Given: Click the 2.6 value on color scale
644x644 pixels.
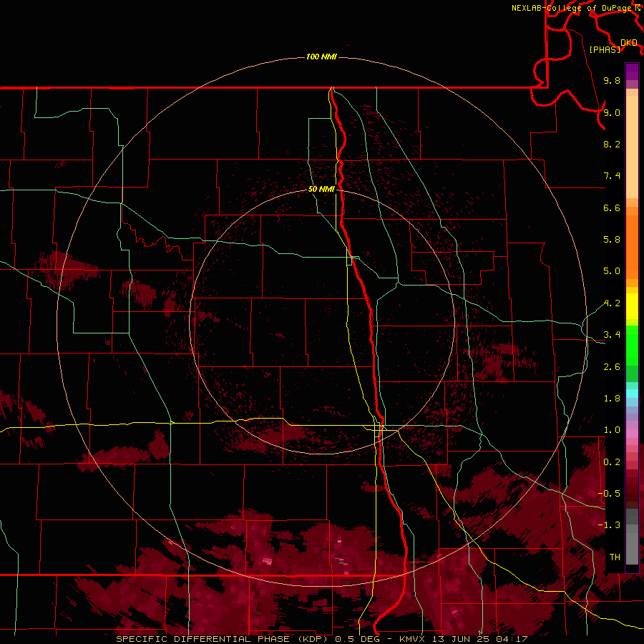Looking at the screenshot, I should 612,367.
